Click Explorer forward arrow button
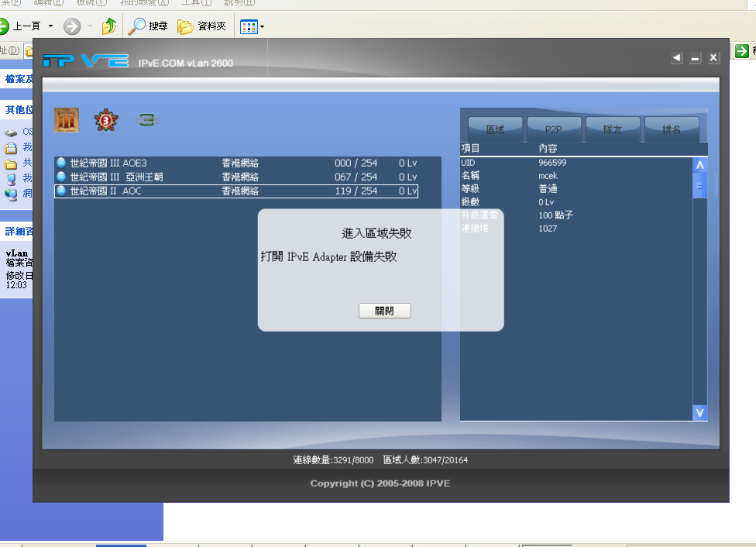The height and width of the screenshot is (547, 756). pyautogui.click(x=72, y=26)
